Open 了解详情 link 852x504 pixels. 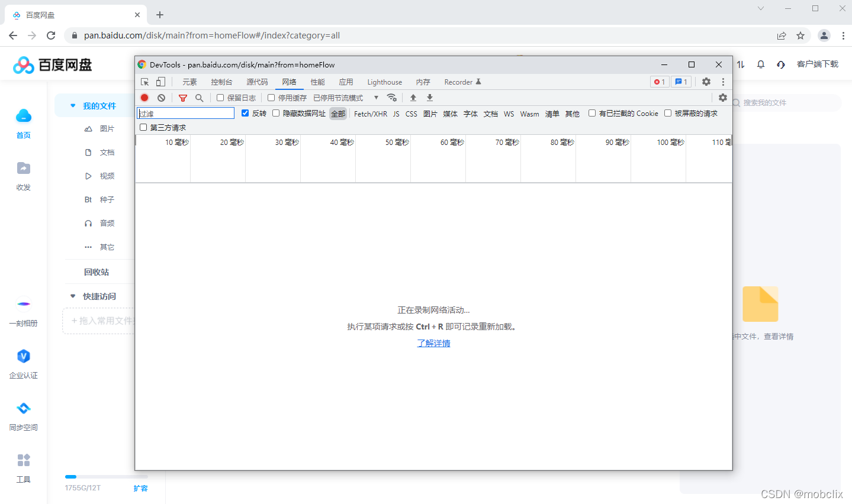point(434,343)
